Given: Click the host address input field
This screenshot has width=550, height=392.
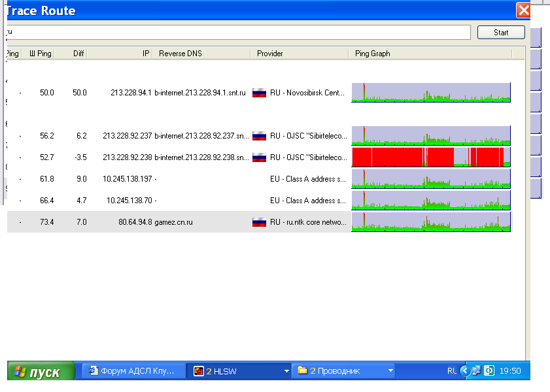Looking at the screenshot, I should click(238, 33).
